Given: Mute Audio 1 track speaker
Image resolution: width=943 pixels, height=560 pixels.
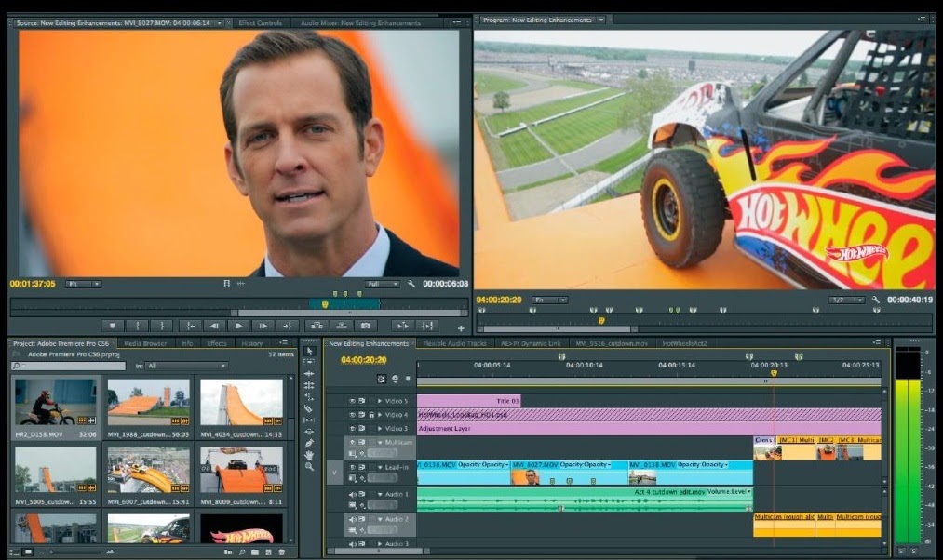Looking at the screenshot, I should pos(353,494).
